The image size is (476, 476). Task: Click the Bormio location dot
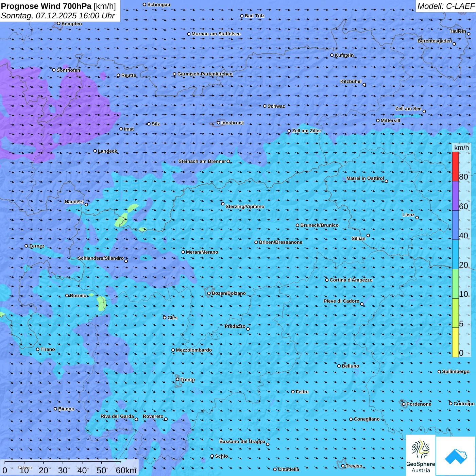67,295
